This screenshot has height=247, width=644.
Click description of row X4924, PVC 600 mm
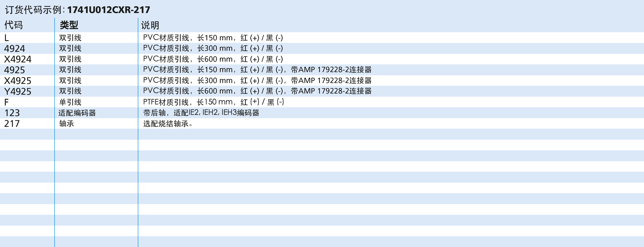[213, 59]
